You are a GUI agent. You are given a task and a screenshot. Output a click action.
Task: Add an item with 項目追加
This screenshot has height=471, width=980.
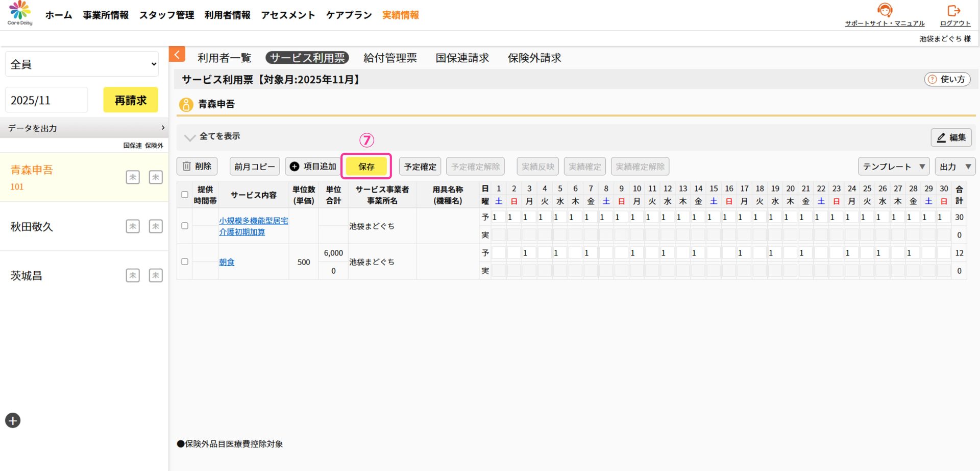312,167
